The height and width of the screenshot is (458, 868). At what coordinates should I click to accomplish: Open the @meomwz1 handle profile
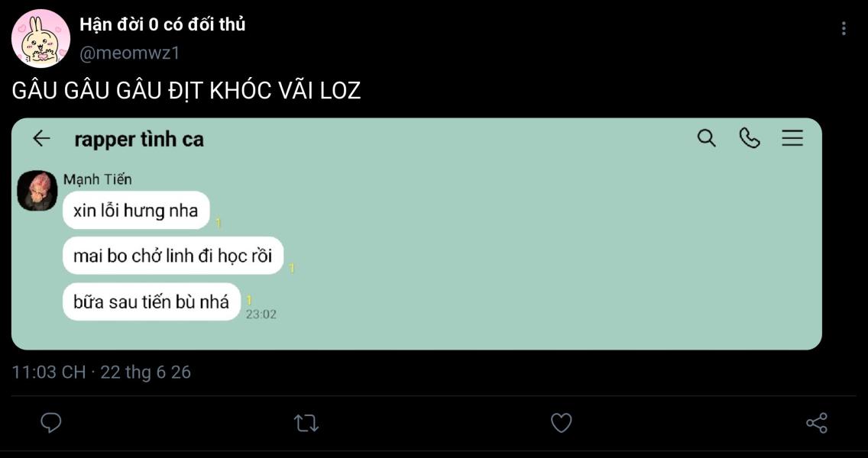tap(130, 54)
